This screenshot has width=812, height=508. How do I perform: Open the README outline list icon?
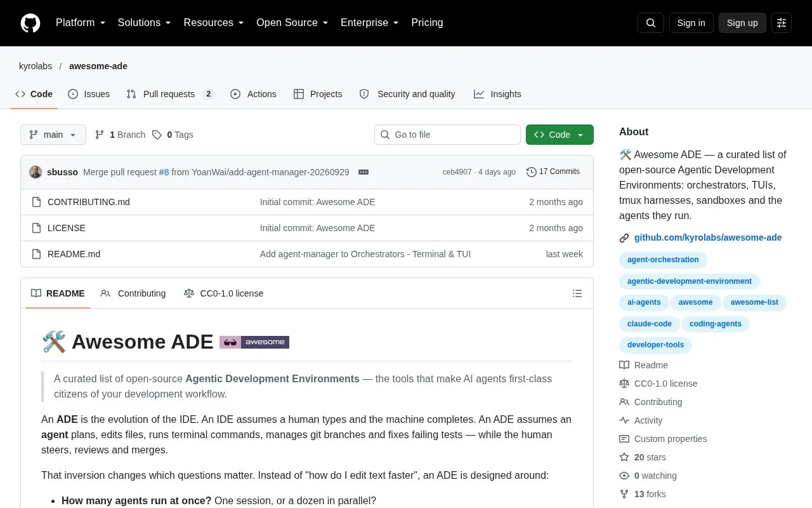click(577, 293)
